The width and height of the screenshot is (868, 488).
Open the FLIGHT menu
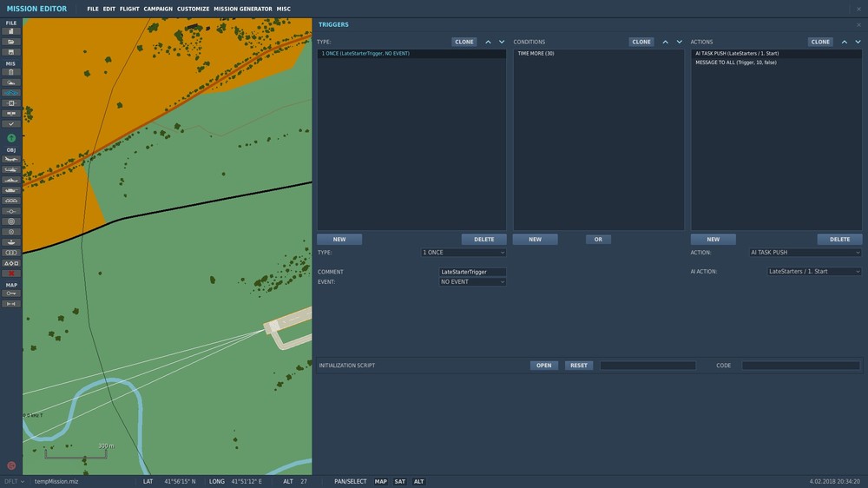coord(129,9)
